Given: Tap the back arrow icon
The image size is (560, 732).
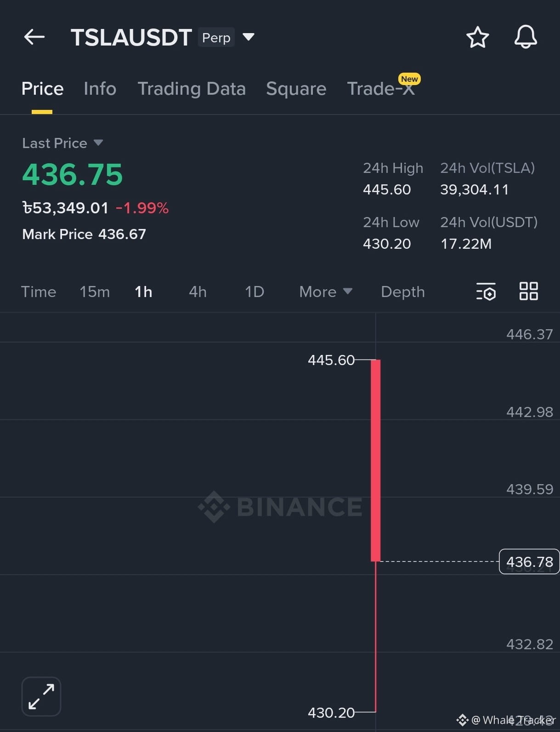Looking at the screenshot, I should (x=34, y=37).
